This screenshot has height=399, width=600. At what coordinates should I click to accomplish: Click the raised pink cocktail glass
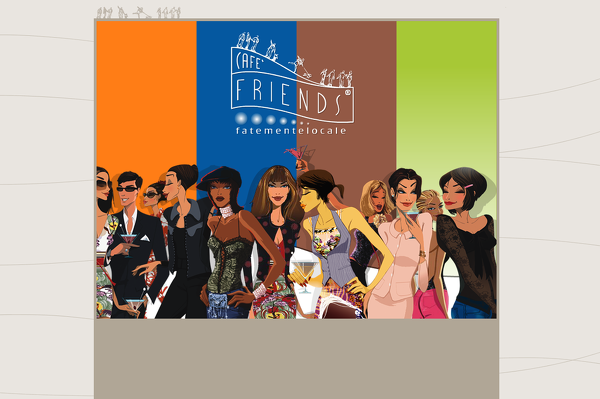click(300, 153)
